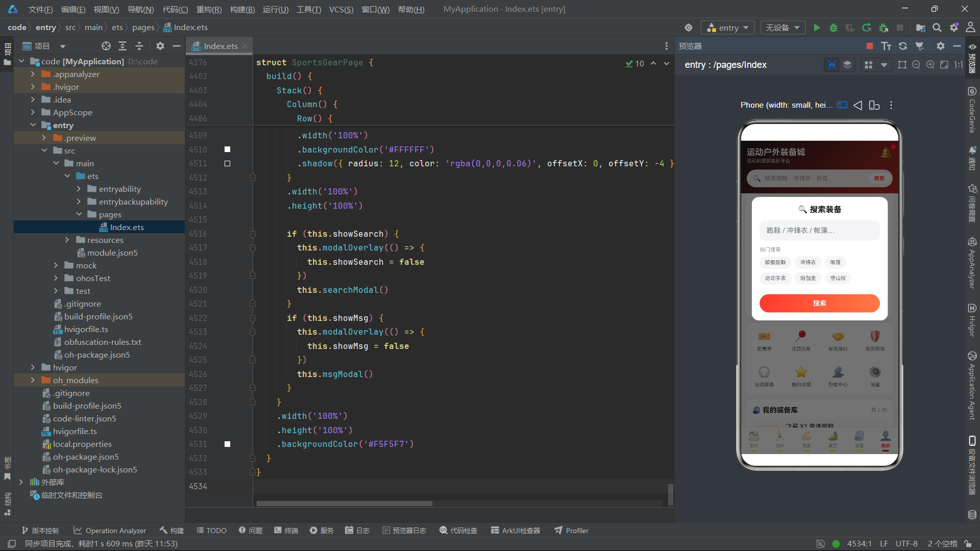The height and width of the screenshot is (551, 980).
Task: Expand the resources folder
Action: click(x=67, y=240)
